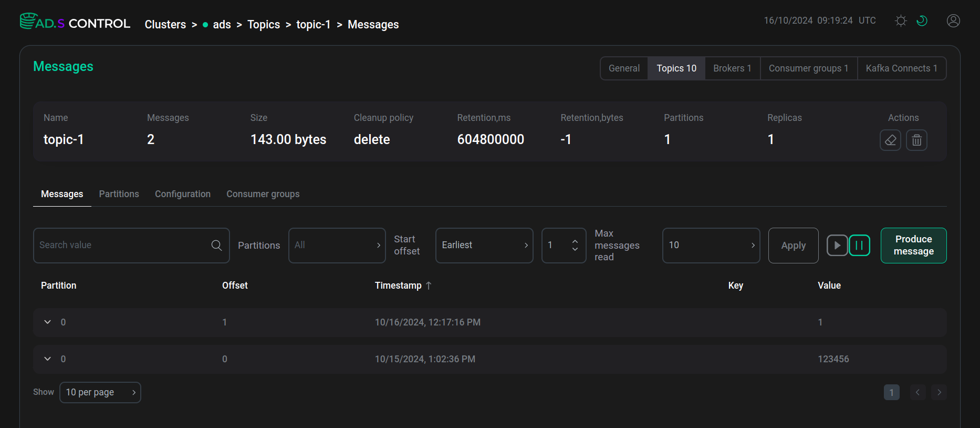Viewport: 980px width, 428px height.
Task: Clear topic messages with eraser icon
Action: [x=890, y=140]
